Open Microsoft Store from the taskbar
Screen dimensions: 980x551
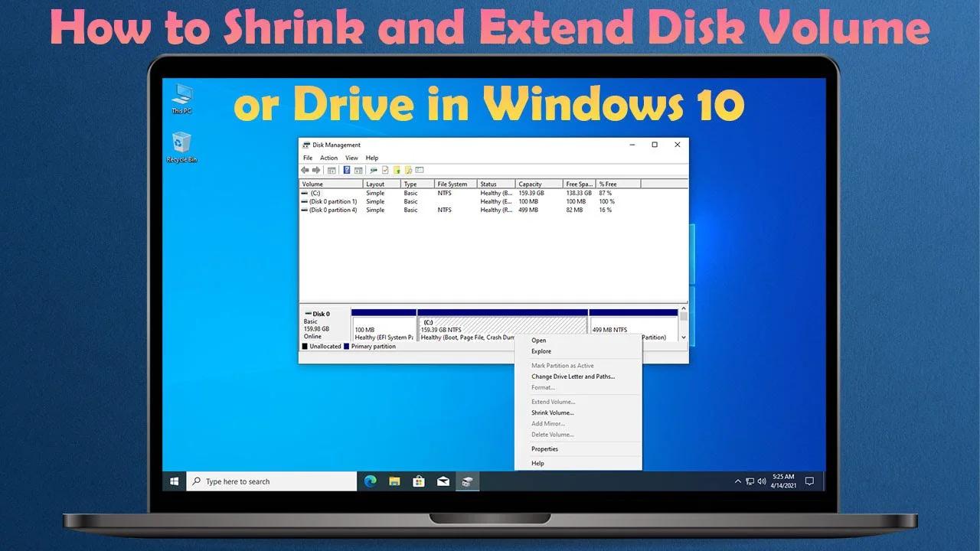coord(419,481)
